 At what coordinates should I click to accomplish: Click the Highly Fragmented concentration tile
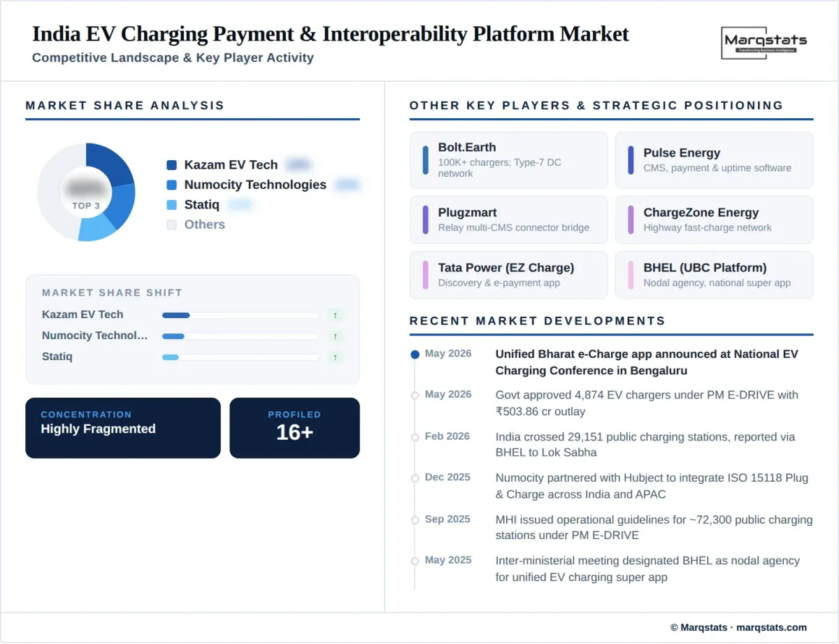click(123, 428)
